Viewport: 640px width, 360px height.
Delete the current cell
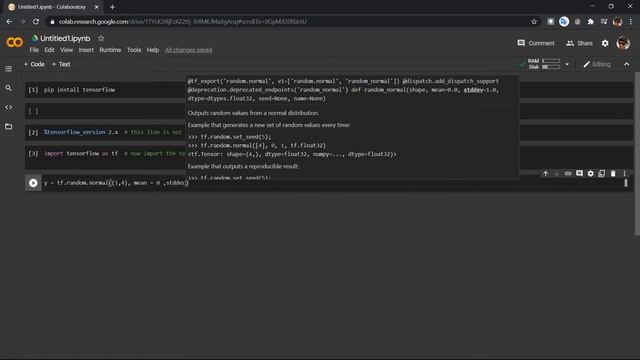613,173
